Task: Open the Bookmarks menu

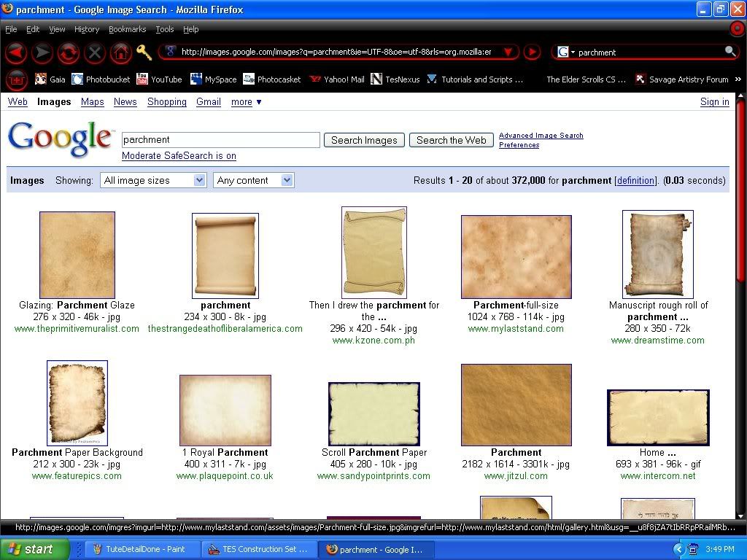Action: click(127, 29)
